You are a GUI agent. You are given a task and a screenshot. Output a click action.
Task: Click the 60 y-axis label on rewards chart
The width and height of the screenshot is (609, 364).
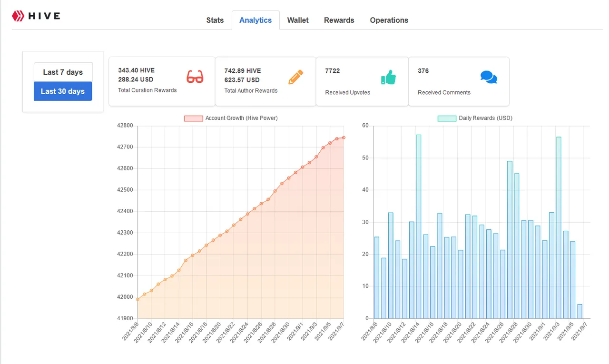pyautogui.click(x=365, y=126)
